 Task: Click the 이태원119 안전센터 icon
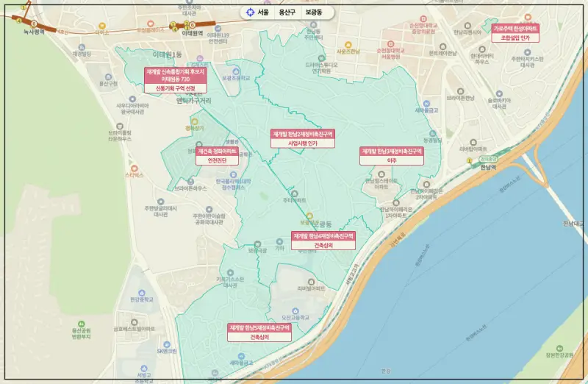[218, 28]
